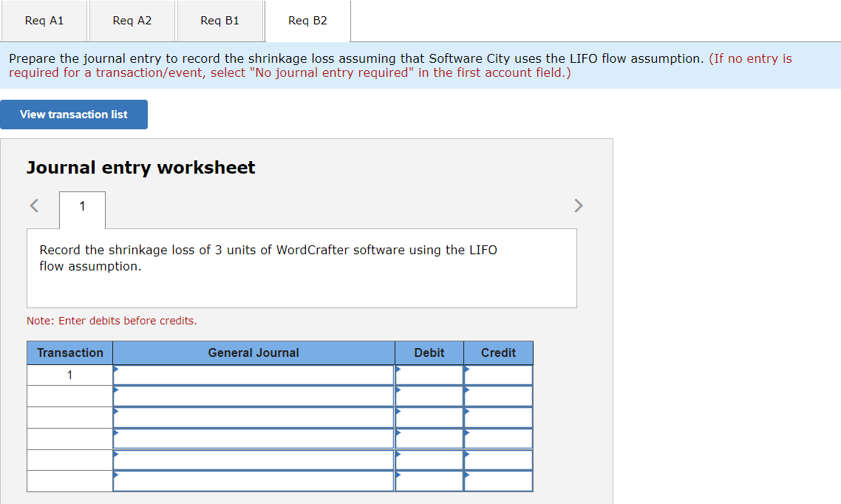Switch to the Req A2 tab
The width and height of the screenshot is (841, 504).
pyautogui.click(x=132, y=21)
